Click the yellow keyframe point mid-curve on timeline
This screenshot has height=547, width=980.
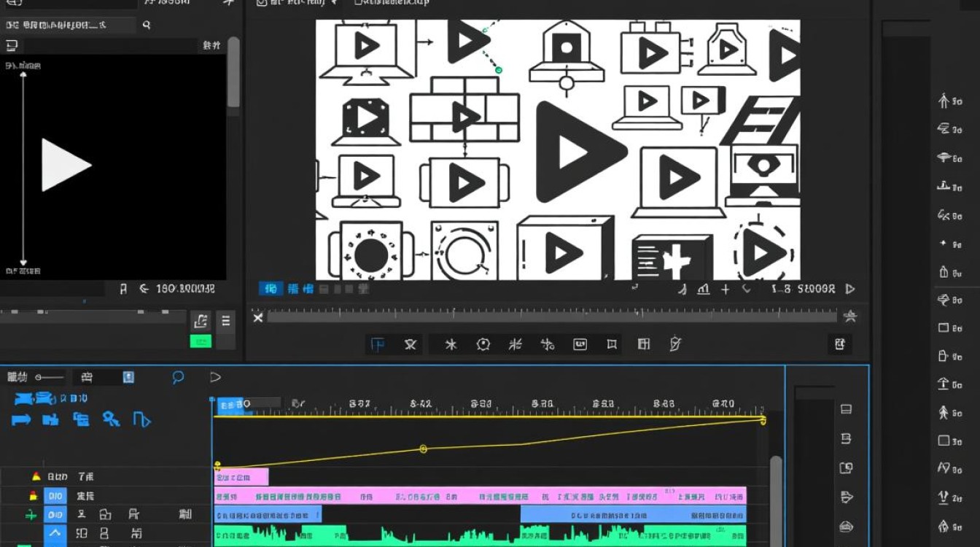[x=423, y=449]
